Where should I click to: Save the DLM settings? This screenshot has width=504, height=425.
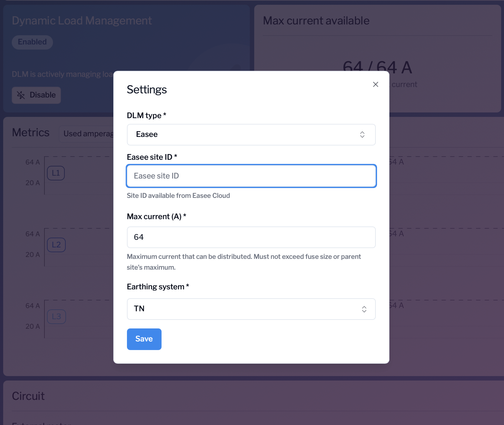tap(144, 339)
